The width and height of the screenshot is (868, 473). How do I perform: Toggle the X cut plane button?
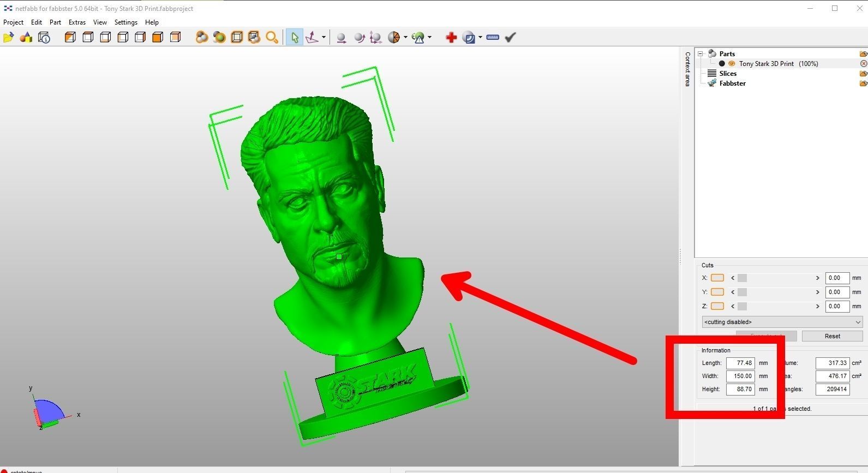tap(717, 278)
